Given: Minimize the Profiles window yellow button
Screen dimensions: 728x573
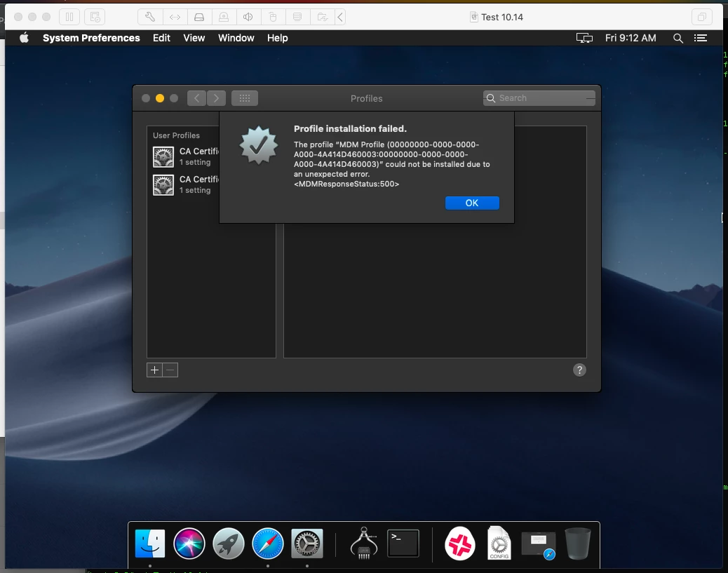Looking at the screenshot, I should coord(160,98).
